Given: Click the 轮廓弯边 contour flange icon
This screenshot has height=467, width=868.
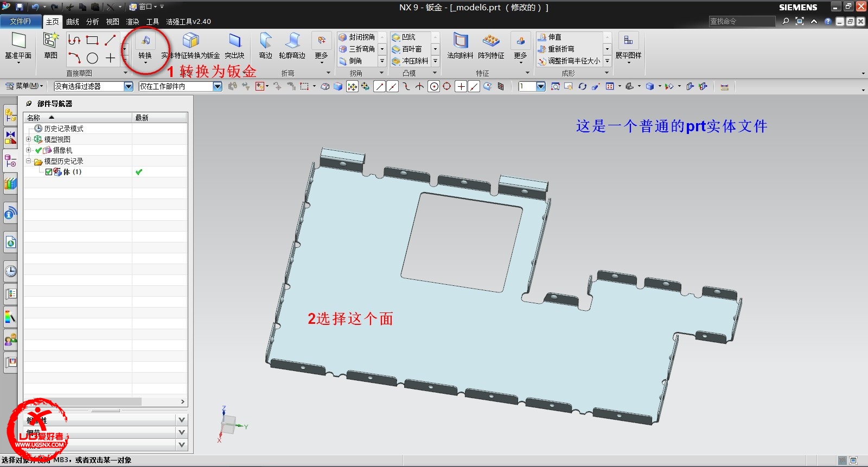Looking at the screenshot, I should [x=292, y=41].
